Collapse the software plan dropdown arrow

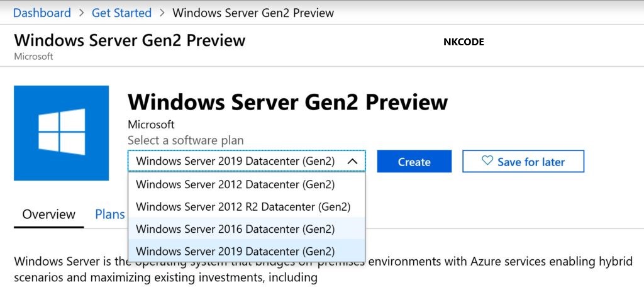[x=353, y=162]
